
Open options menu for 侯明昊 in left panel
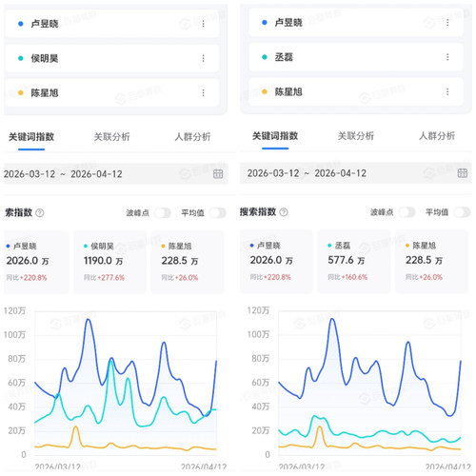[203, 58]
